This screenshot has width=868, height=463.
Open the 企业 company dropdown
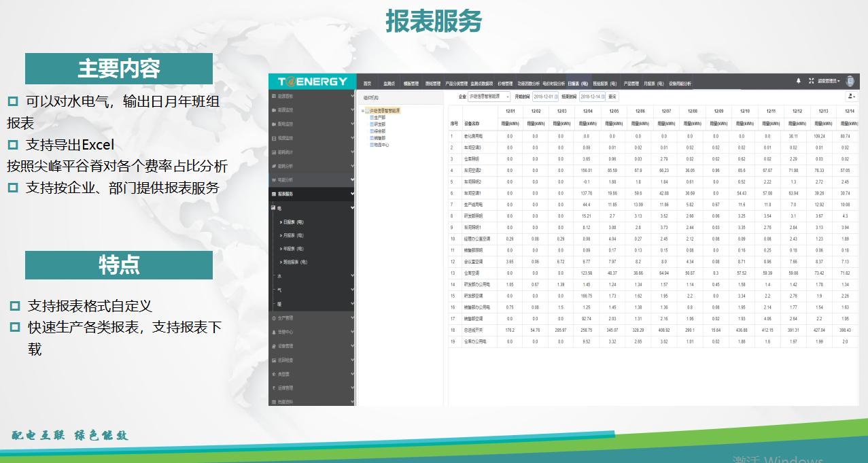(x=488, y=97)
